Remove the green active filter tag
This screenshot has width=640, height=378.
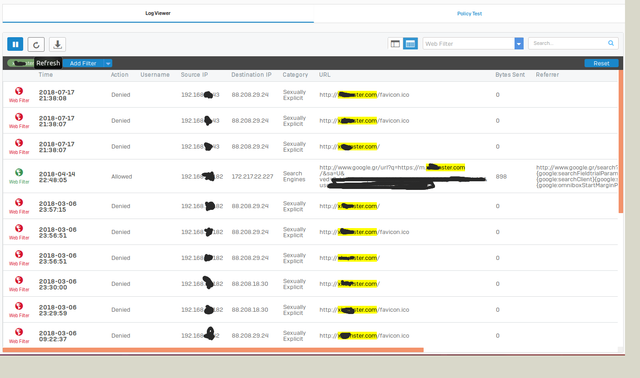(21, 63)
